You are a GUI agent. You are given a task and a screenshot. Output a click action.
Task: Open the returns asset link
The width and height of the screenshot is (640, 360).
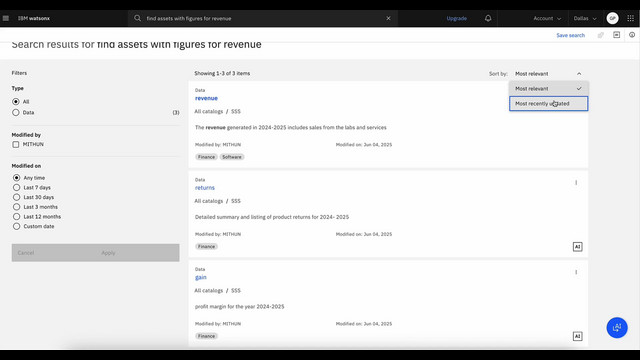[x=204, y=188]
